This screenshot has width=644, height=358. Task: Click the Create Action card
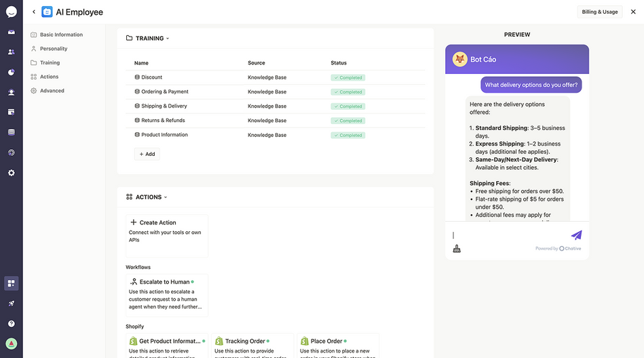coord(167,236)
